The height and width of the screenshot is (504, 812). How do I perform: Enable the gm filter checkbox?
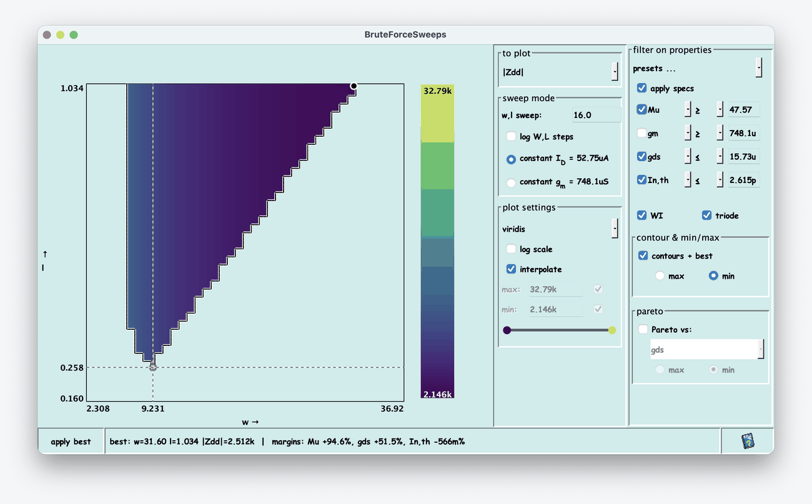pos(641,133)
